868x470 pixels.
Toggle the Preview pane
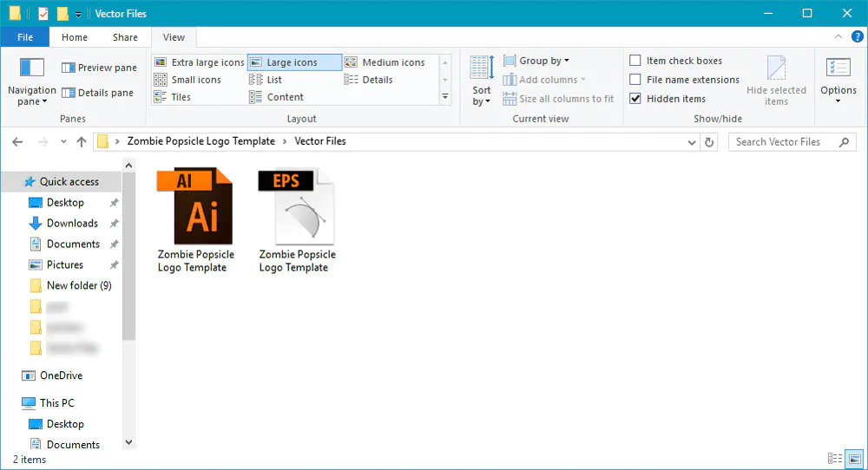tap(99, 68)
